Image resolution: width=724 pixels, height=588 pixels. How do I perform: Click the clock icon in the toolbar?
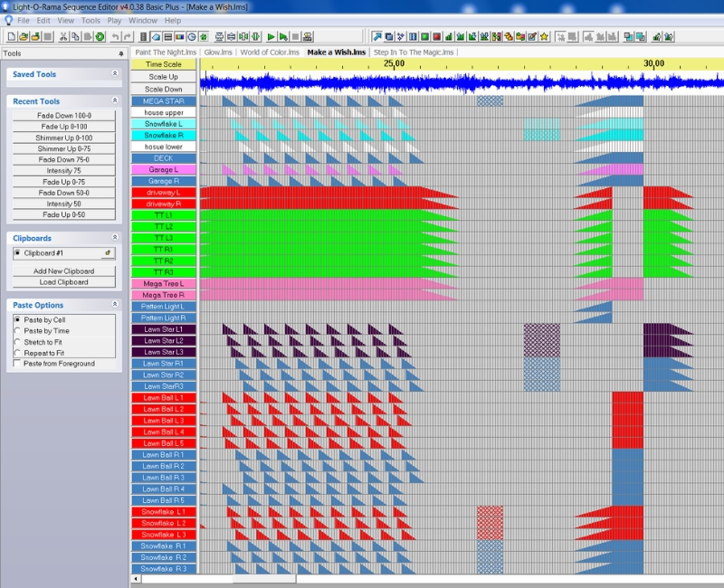192,36
